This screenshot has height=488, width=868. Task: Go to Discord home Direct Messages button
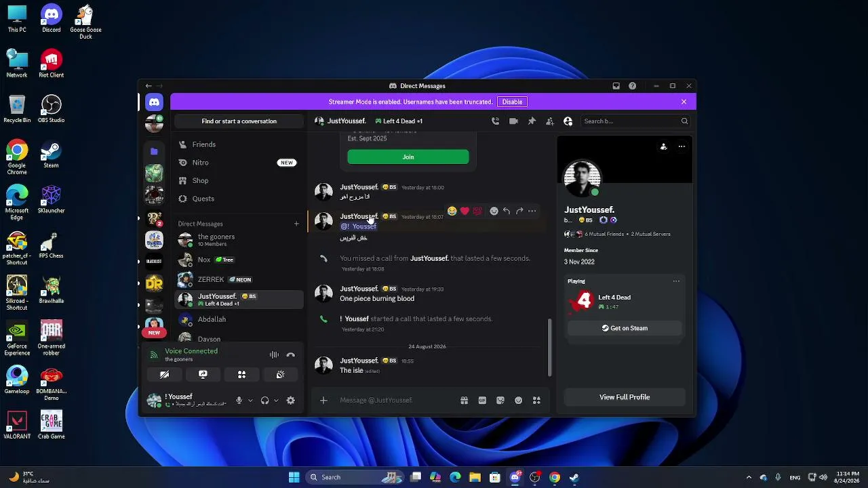point(154,102)
